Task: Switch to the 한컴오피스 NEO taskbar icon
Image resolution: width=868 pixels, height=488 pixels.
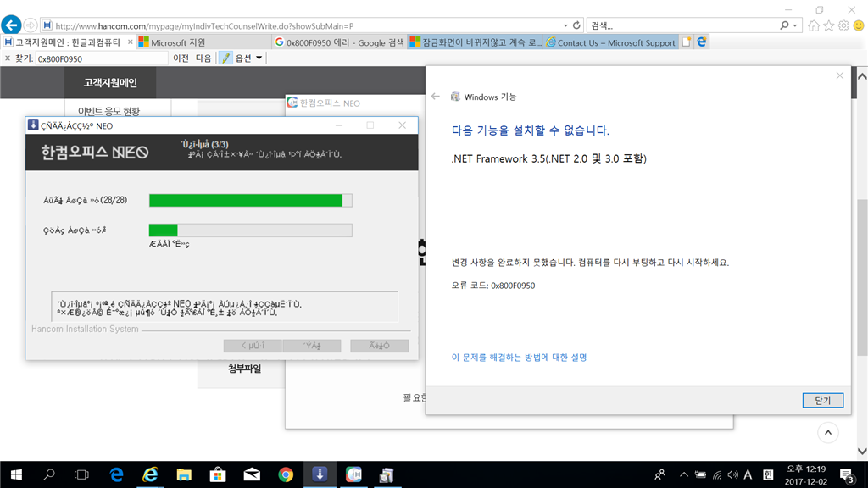Action: pyautogui.click(x=353, y=474)
